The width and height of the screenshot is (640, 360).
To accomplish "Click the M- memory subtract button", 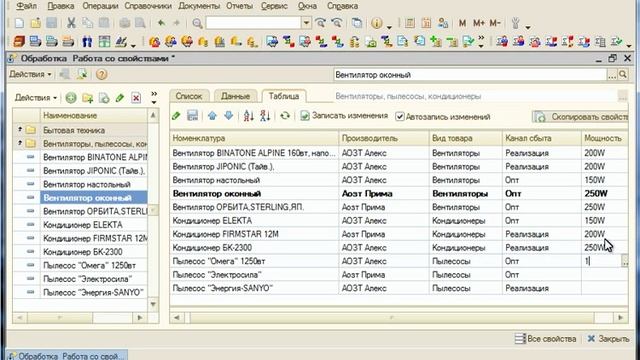I will click(x=495, y=23).
